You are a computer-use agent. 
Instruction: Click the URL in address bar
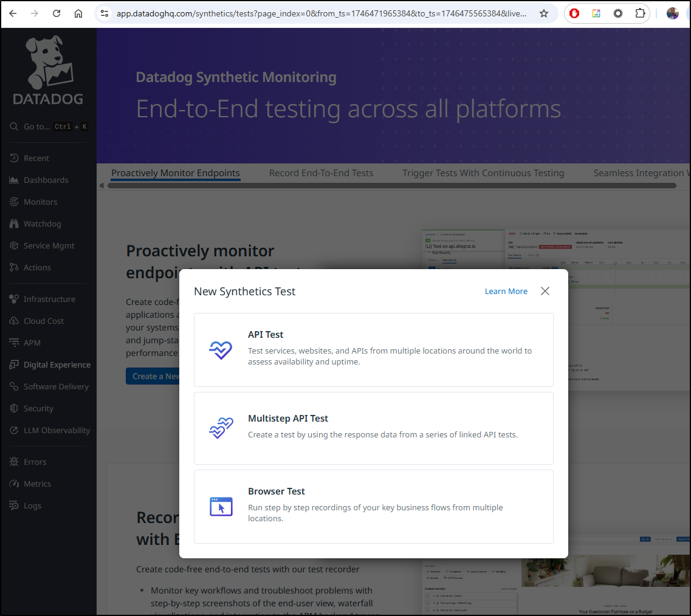(x=321, y=13)
